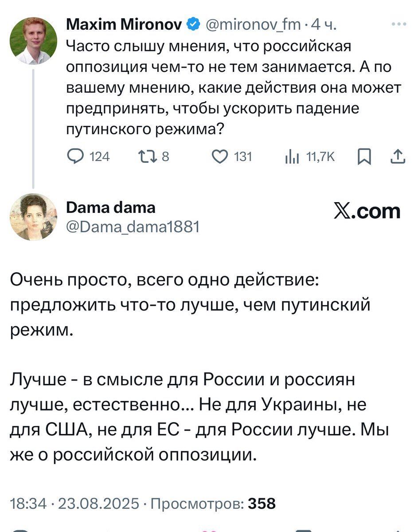This screenshot has height=532, width=418.
Task: Click the 18:34 post time
Action: point(28,504)
